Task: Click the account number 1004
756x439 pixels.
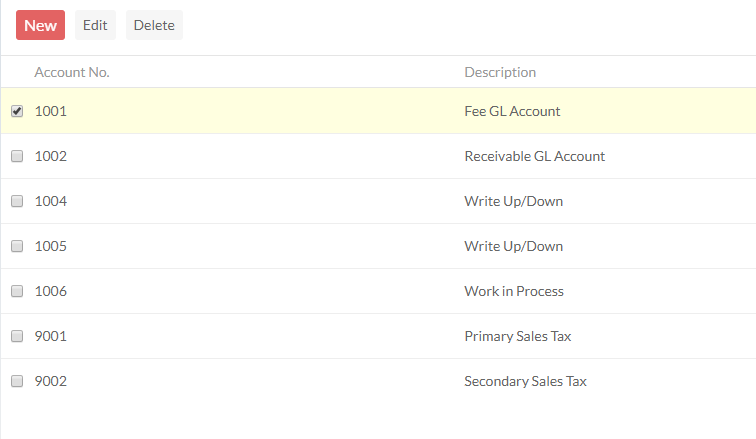Action: [51, 202]
